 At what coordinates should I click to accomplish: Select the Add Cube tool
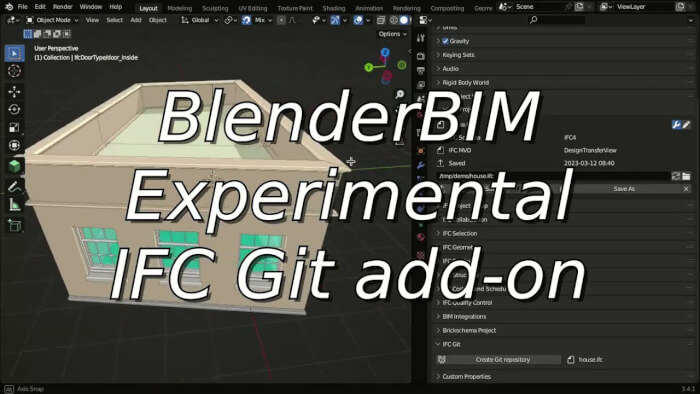tap(14, 225)
